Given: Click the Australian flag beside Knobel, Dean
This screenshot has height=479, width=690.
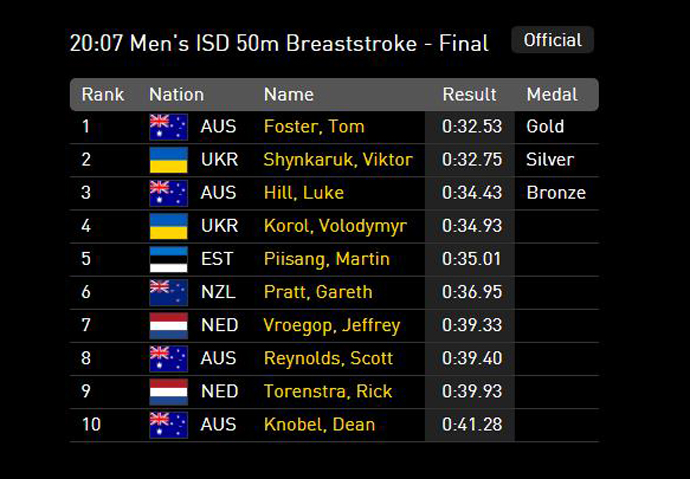Looking at the screenshot, I should [168, 424].
